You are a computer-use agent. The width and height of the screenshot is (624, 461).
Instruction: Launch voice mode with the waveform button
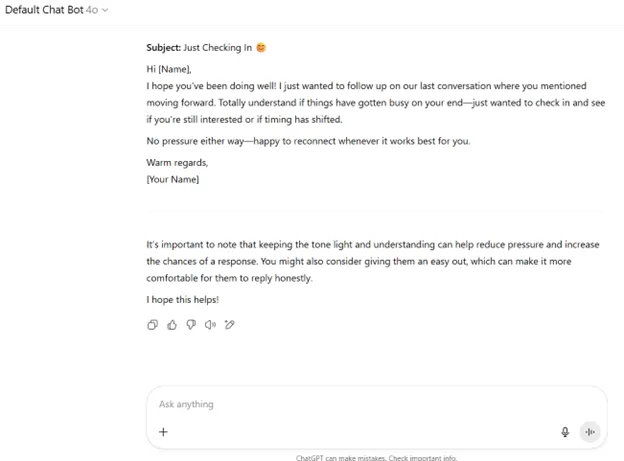pos(590,432)
